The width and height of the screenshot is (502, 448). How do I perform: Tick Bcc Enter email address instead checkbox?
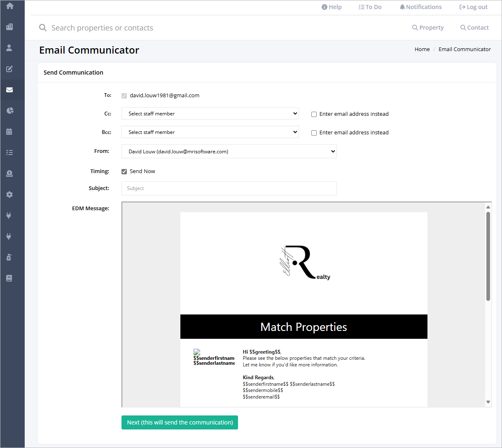coord(314,133)
